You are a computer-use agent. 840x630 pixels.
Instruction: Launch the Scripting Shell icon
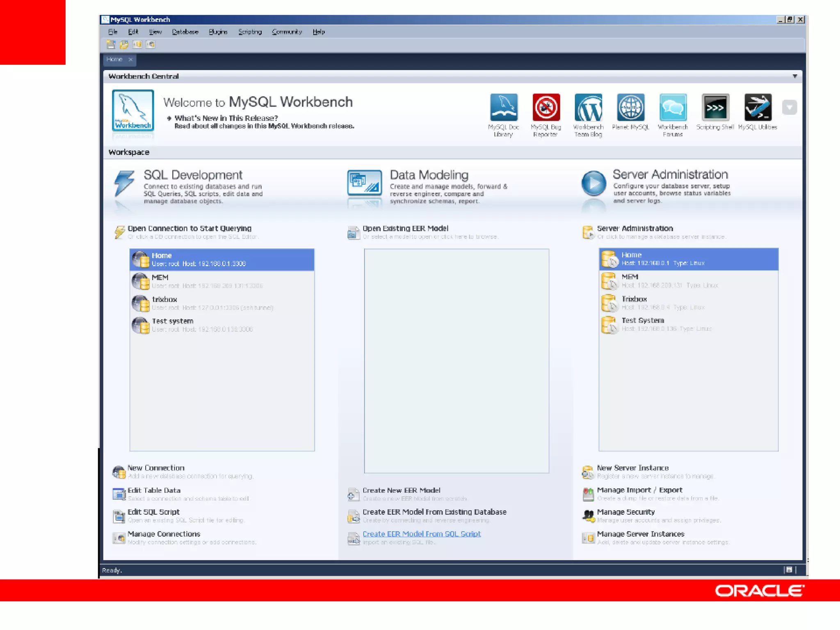tap(715, 107)
